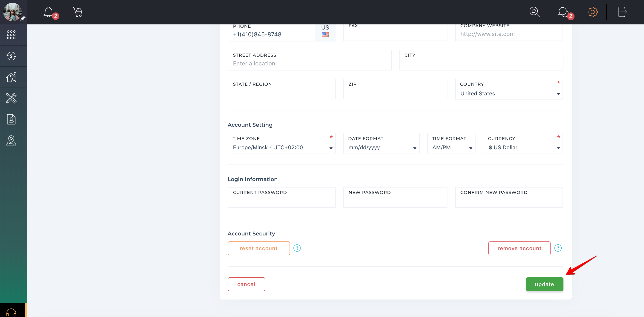This screenshot has width=644, height=317.
Task: Open the notifications bell icon
Action: click(48, 12)
